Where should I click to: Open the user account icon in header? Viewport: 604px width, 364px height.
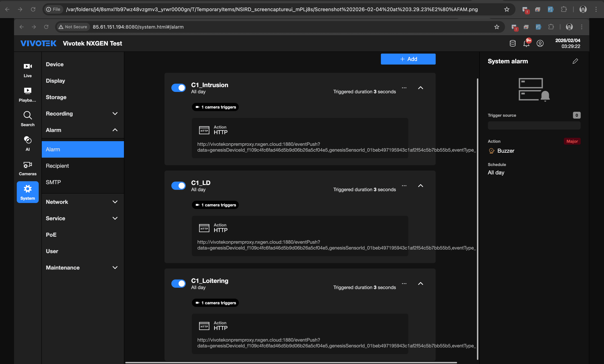point(540,43)
